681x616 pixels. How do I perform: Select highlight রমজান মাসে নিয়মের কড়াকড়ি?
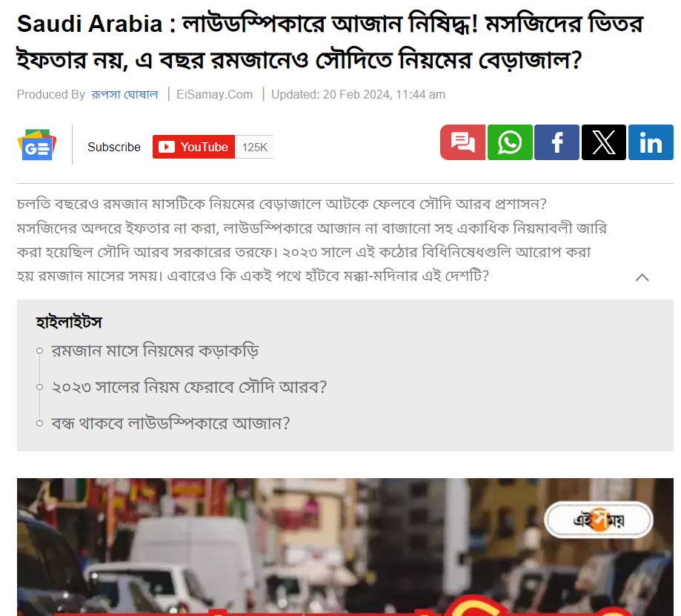[155, 351]
